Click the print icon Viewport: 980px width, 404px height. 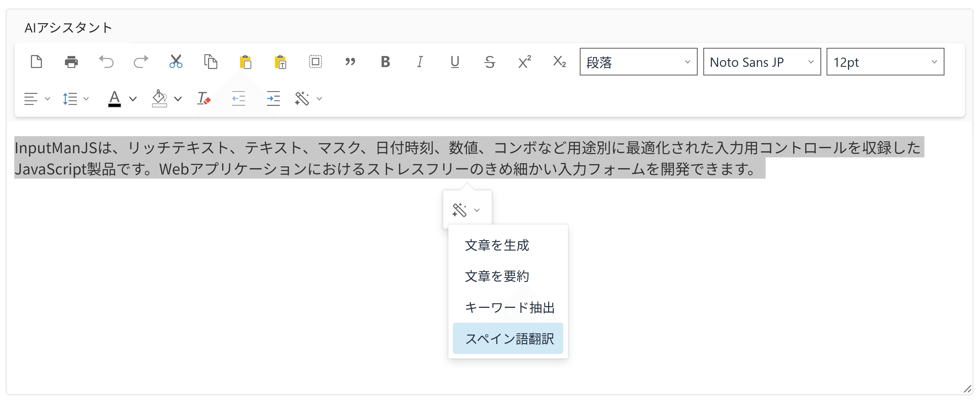[71, 62]
